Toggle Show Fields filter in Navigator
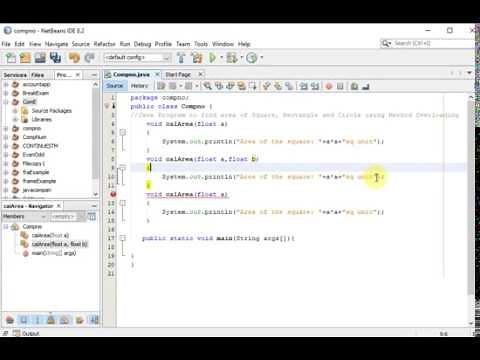 tap(24, 320)
